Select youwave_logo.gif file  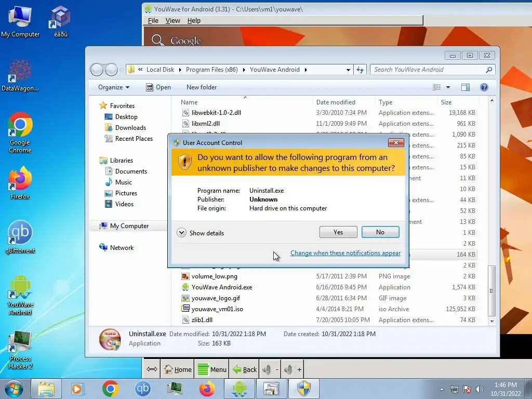(216, 298)
